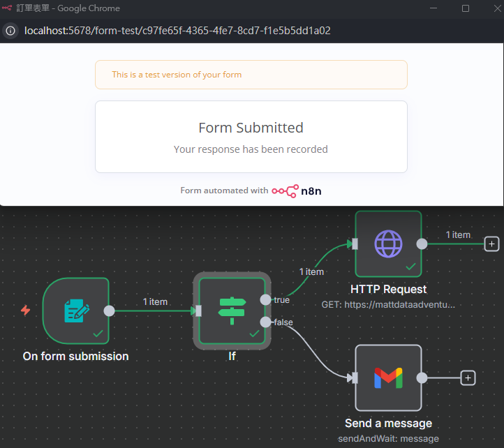The height and width of the screenshot is (448, 504).
Task: Click the "On form submission" label
Action: pos(76,356)
